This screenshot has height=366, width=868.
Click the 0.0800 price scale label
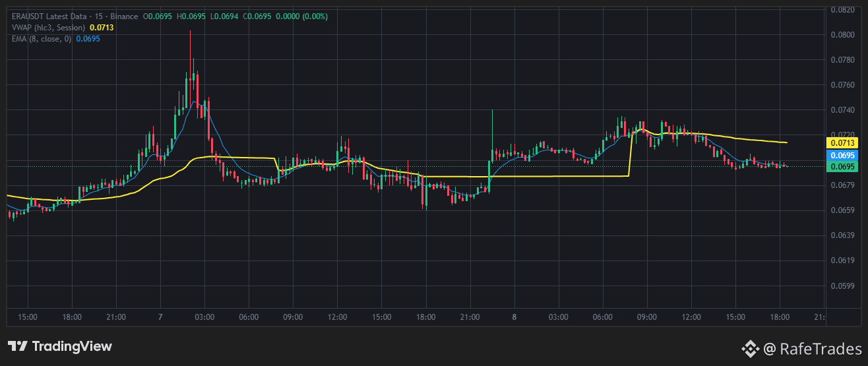[x=842, y=35]
